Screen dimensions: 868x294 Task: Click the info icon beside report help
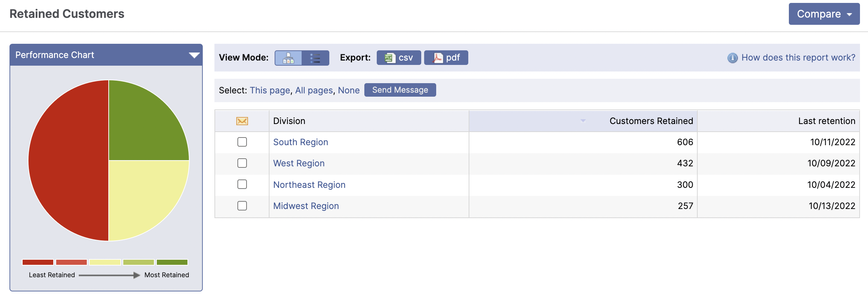coord(732,58)
